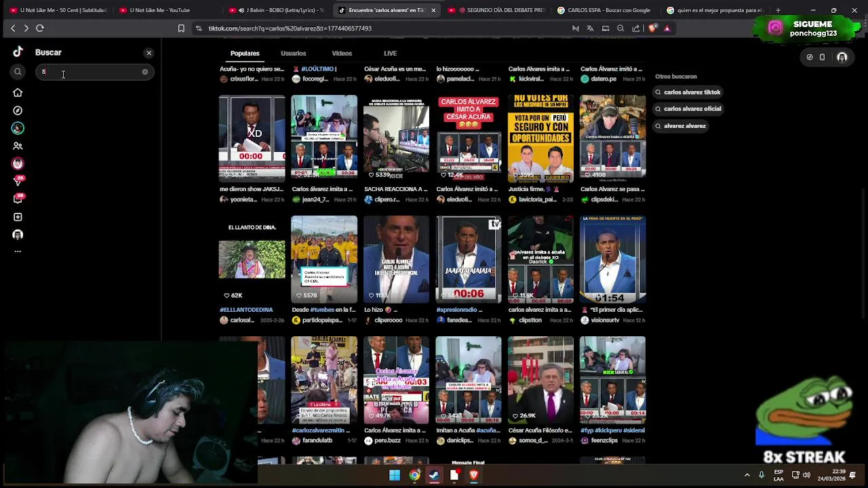Screen dimensions: 868x488
Task: Go forward in browser history
Action: click(x=26, y=28)
